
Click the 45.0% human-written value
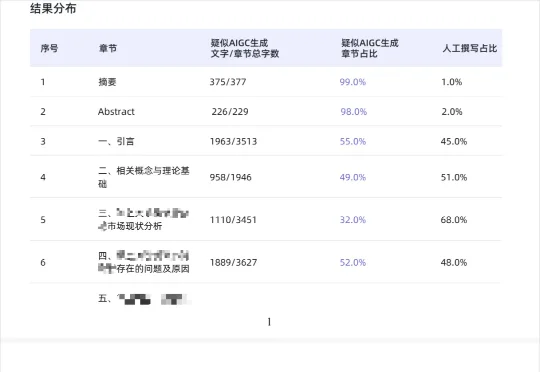click(454, 141)
